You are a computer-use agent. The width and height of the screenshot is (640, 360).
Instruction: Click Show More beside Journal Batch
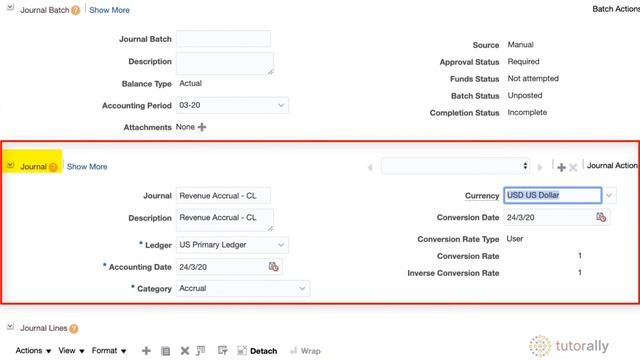109,10
